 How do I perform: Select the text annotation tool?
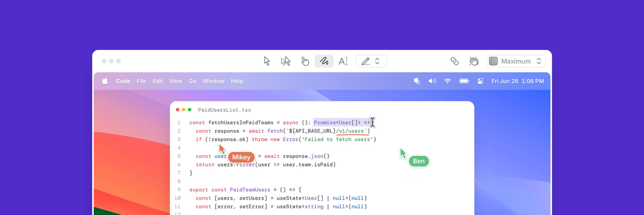343,61
